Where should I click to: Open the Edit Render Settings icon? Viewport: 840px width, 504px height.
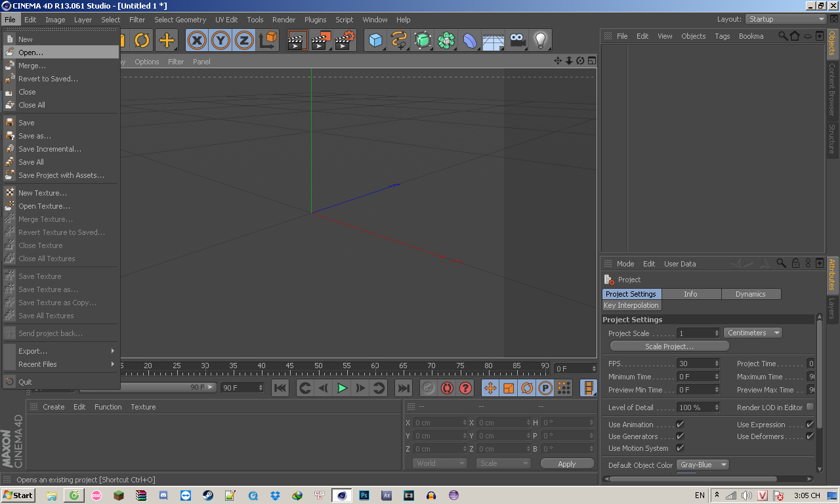coord(345,41)
